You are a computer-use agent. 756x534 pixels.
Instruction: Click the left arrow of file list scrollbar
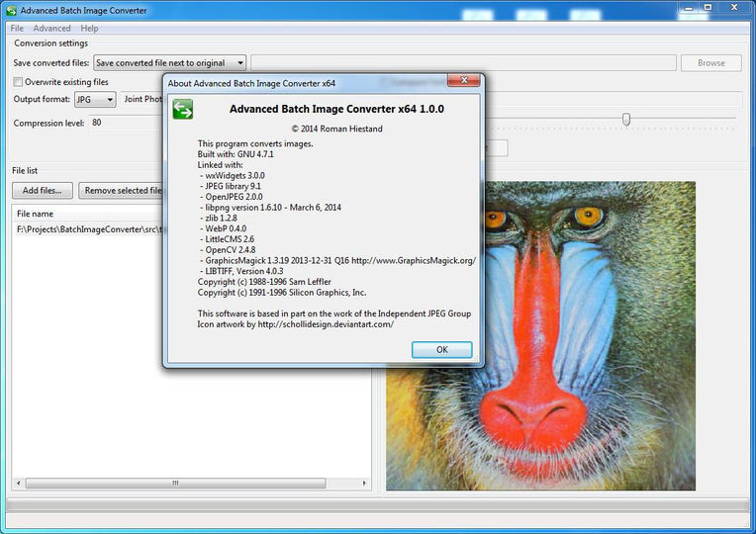pos(19,483)
